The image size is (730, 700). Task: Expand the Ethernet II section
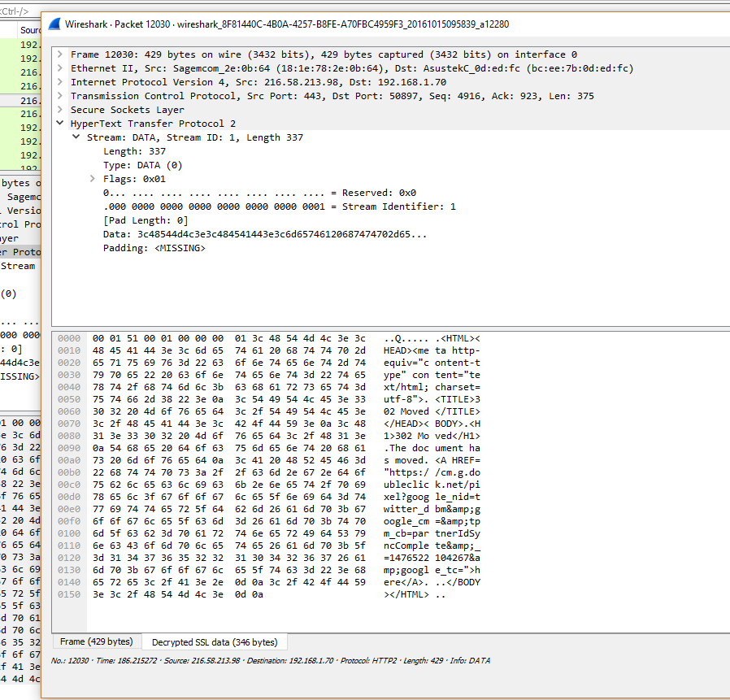pyautogui.click(x=59, y=68)
